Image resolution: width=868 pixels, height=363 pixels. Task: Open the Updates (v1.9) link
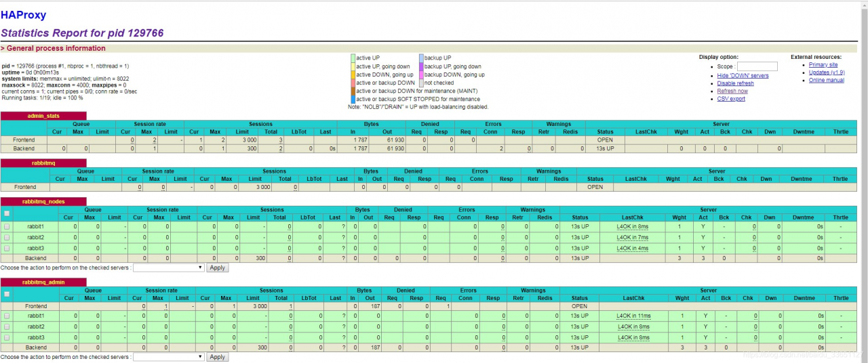coord(827,72)
